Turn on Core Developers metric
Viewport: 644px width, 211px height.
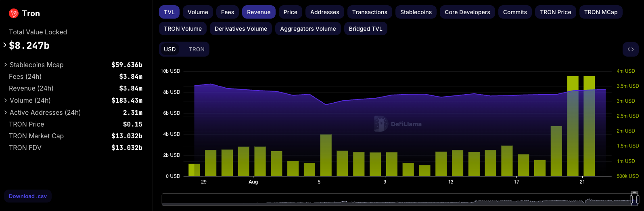(x=467, y=12)
